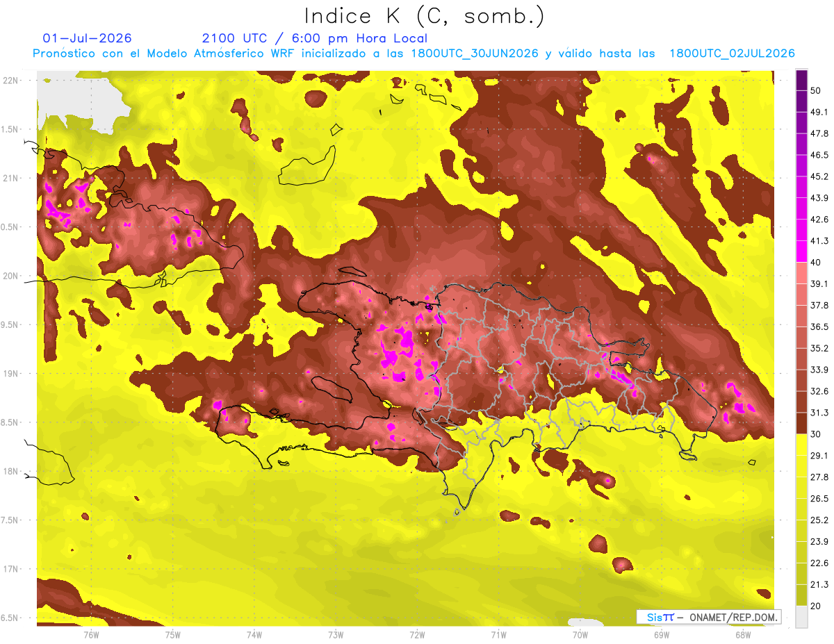
Task: Click the 01-Jul-2026 date label
Action: click(x=88, y=38)
